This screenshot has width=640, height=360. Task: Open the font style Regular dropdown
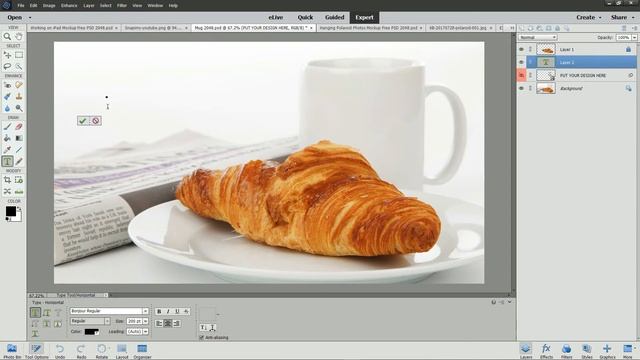point(107,321)
